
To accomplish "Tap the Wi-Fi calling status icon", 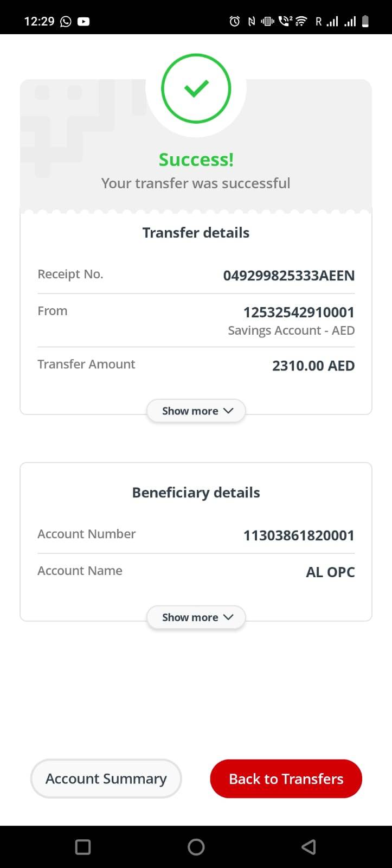I will point(284,22).
